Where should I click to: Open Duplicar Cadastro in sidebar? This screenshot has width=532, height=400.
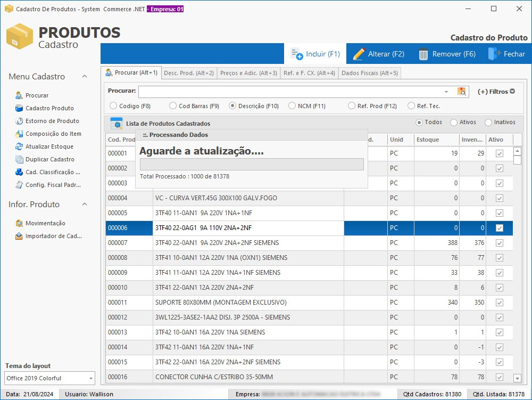click(49, 159)
